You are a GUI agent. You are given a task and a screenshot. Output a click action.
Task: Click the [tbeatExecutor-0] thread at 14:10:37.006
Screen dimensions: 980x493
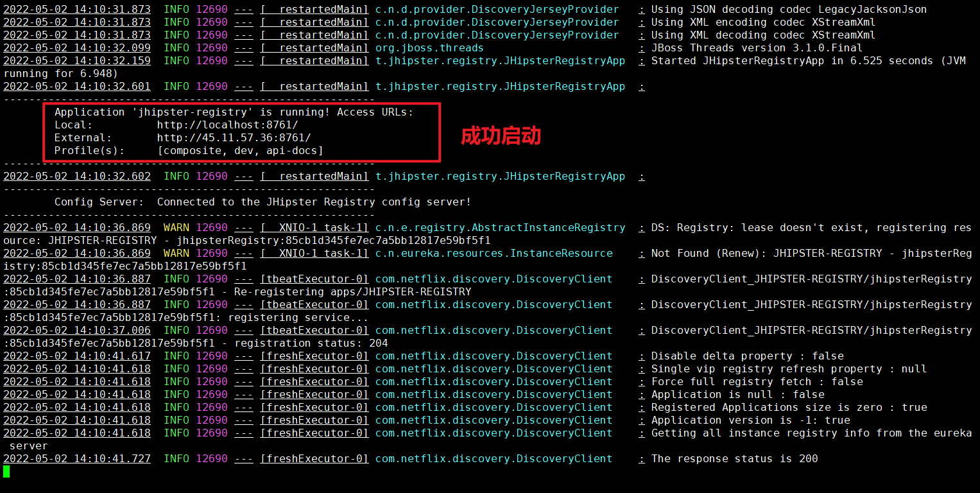(x=314, y=330)
